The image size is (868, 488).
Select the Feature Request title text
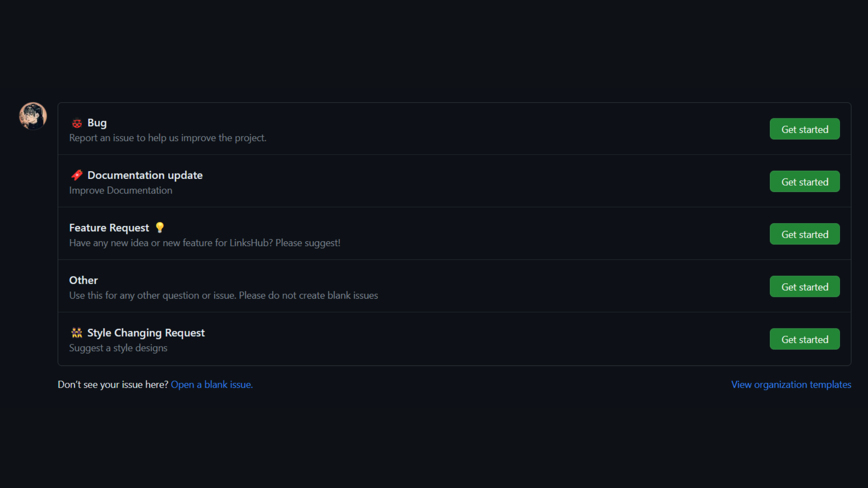(109, 228)
